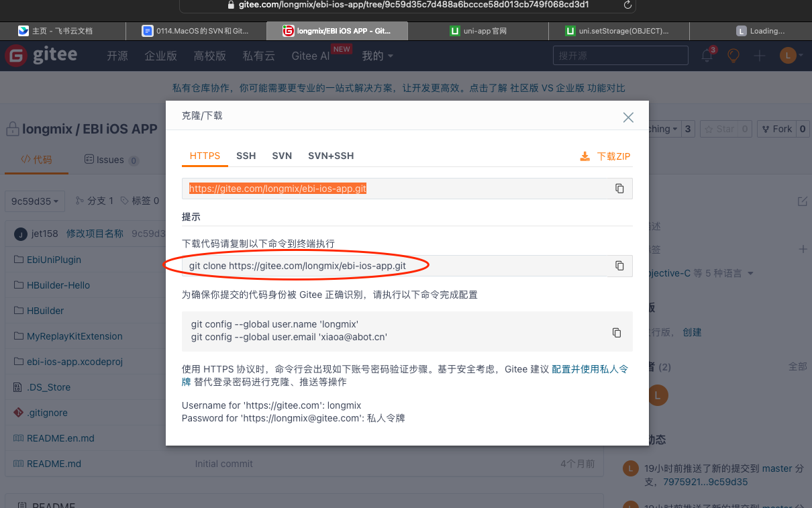Reload the page from the address bar
This screenshot has width=812, height=508.
click(627, 5)
